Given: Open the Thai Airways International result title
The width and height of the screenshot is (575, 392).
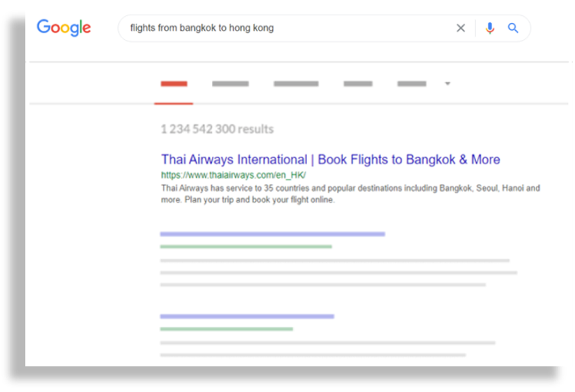Looking at the screenshot, I should click(330, 160).
